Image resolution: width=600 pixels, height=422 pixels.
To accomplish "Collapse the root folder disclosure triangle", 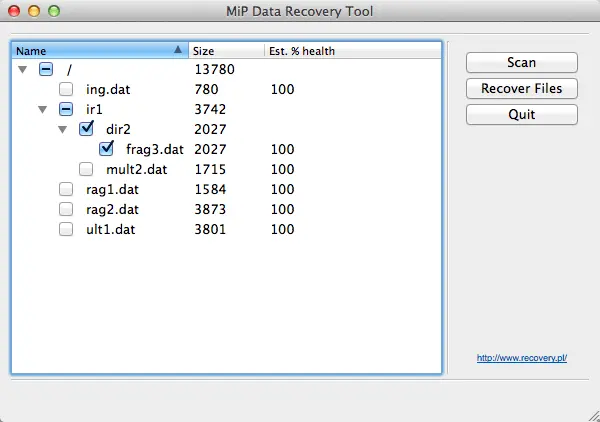I will point(23,70).
